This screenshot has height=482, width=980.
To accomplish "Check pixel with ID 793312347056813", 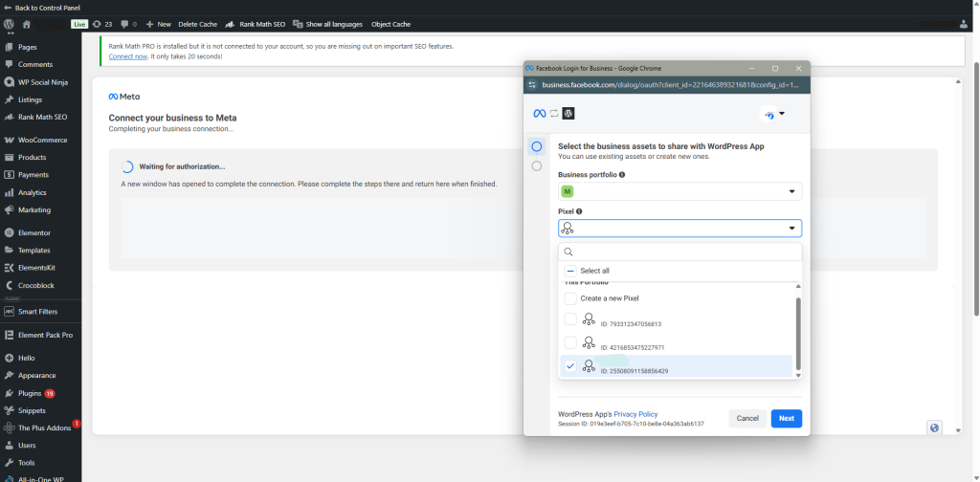I will [570, 319].
